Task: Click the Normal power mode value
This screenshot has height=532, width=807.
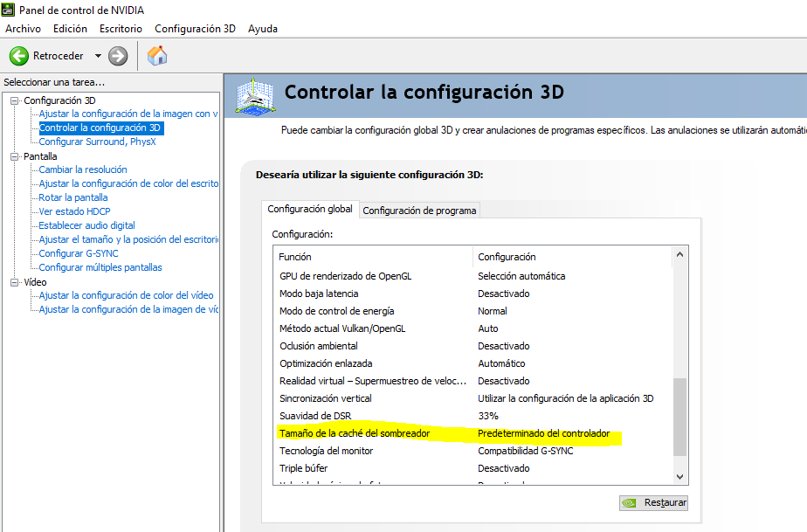Action: coord(492,311)
